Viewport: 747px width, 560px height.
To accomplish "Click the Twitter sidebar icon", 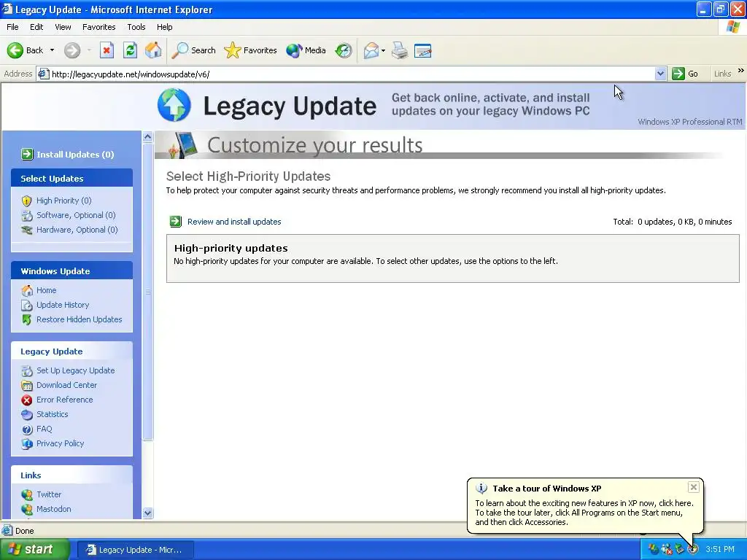I will tap(27, 495).
